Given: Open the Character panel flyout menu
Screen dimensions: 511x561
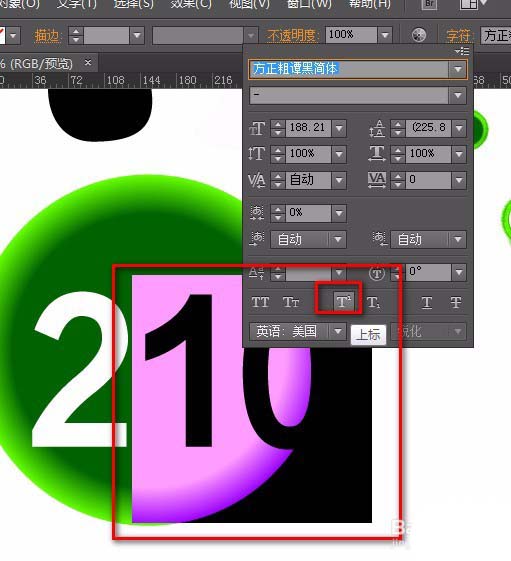Looking at the screenshot, I should tap(462, 51).
